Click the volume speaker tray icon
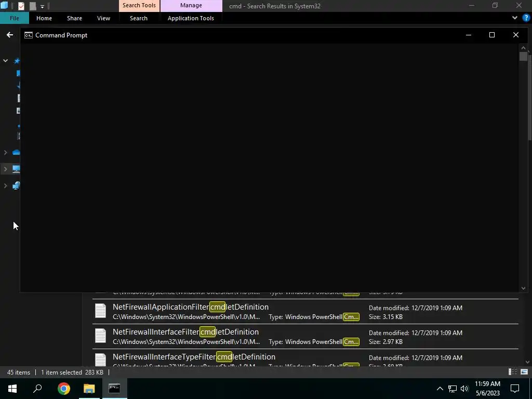Viewport: 532px width, 399px height. (x=464, y=389)
